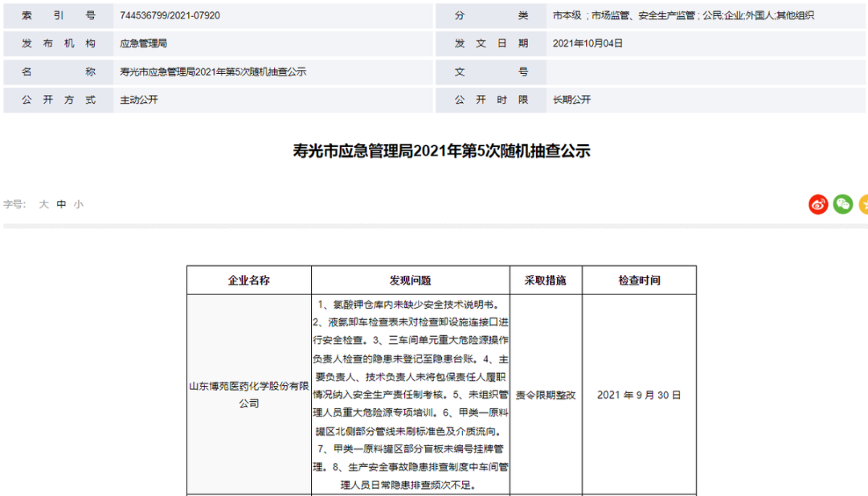
Task: Click publishing agency value 应急管理局
Action: tap(143, 43)
